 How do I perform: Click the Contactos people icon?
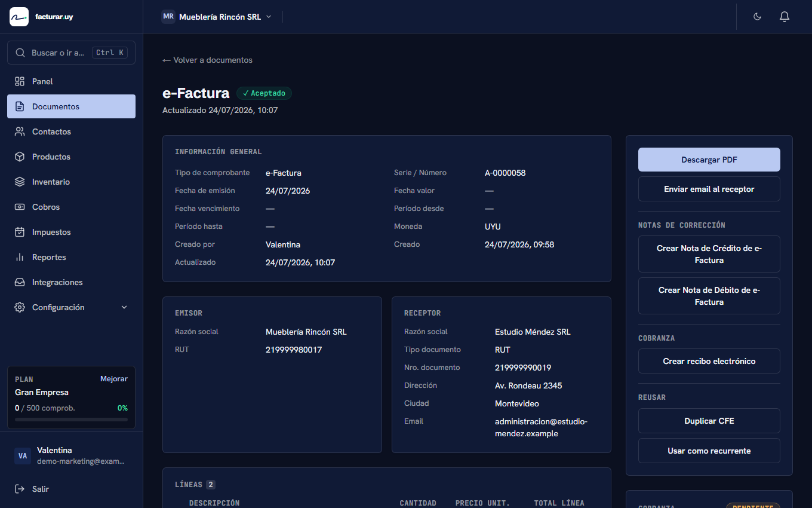click(x=20, y=131)
